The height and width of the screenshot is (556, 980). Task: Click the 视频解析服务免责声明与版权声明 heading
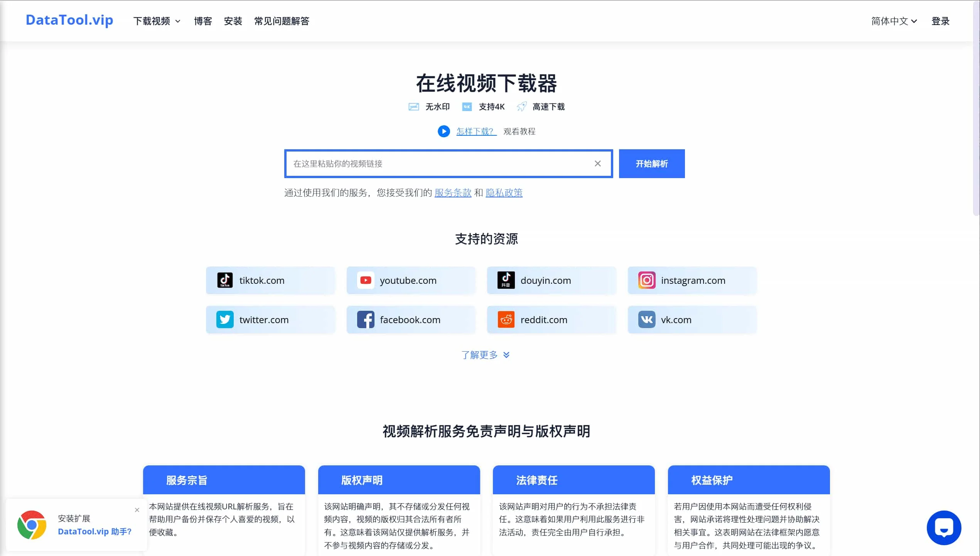[x=486, y=431]
